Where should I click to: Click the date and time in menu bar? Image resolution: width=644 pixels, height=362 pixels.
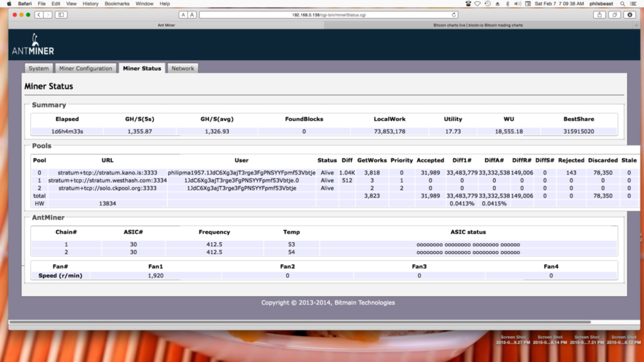(x=559, y=4)
